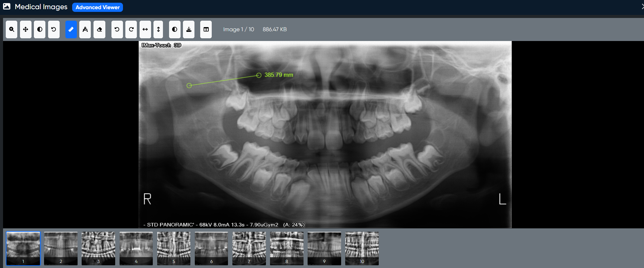Open thumbnail number 9
644x268 pixels.
click(324, 248)
